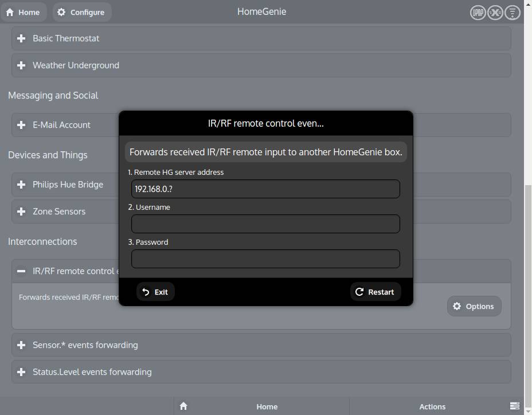Open the filter icon at top right
This screenshot has width=532, height=415.
click(x=513, y=13)
